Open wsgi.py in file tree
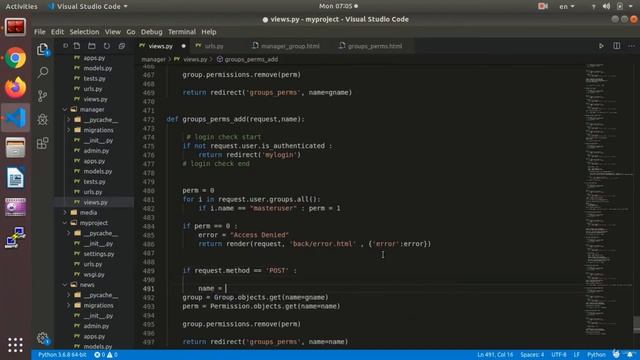The width and height of the screenshot is (640, 360). click(x=94, y=275)
